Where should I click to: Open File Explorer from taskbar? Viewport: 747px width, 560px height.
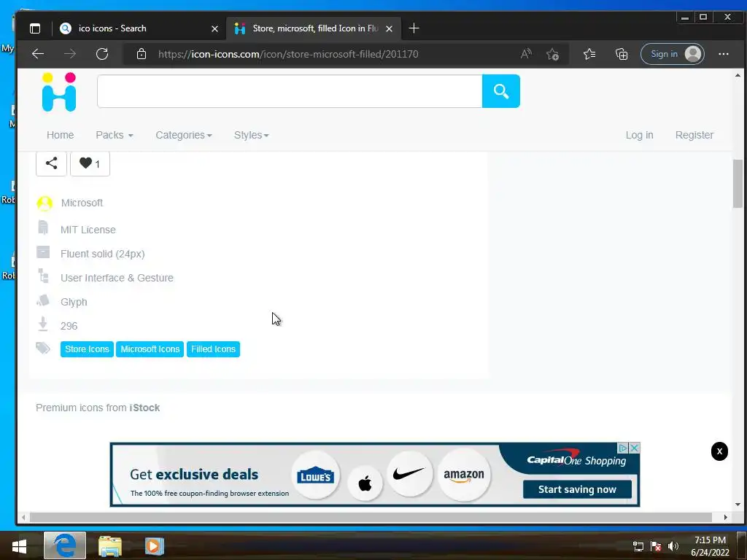click(x=110, y=546)
